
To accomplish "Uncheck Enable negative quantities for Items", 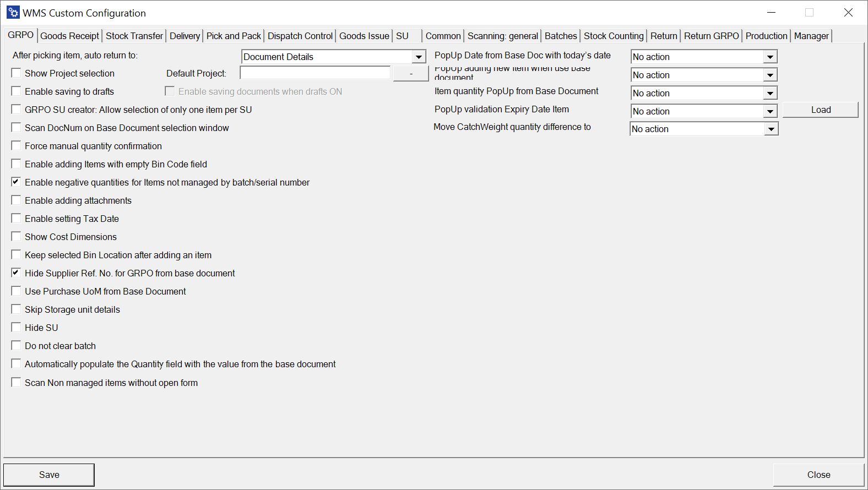I will pyautogui.click(x=17, y=182).
